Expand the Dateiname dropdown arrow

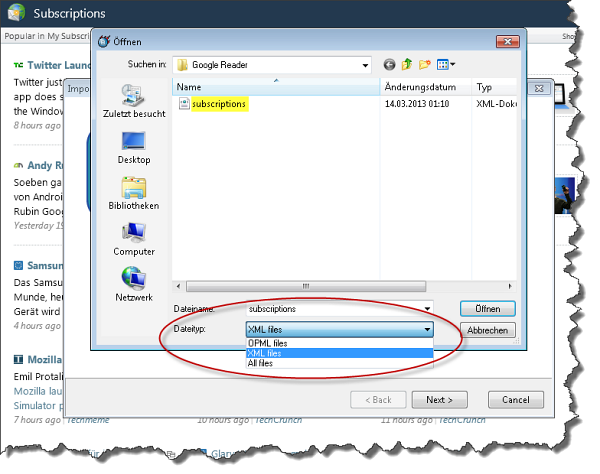[427, 309]
